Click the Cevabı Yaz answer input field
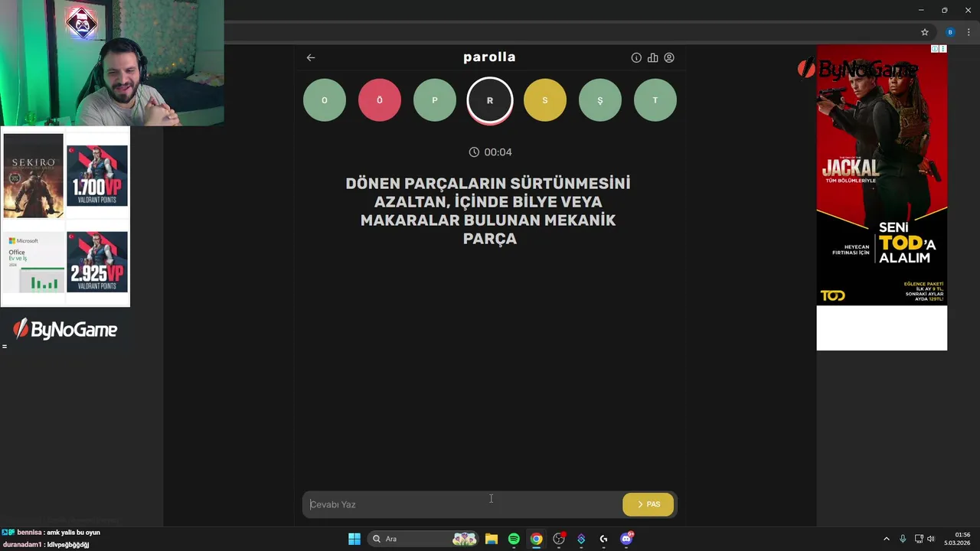Viewport: 980px width, 551px height. coord(462,504)
